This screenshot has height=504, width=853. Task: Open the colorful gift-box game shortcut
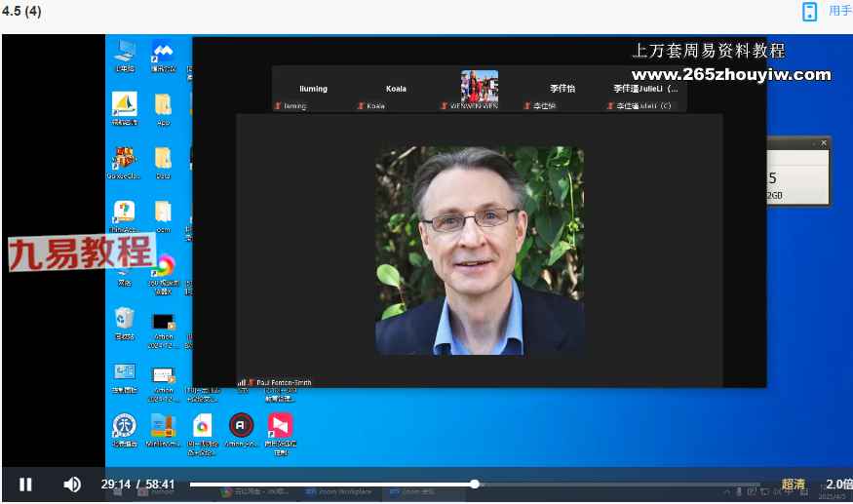[x=124, y=163]
